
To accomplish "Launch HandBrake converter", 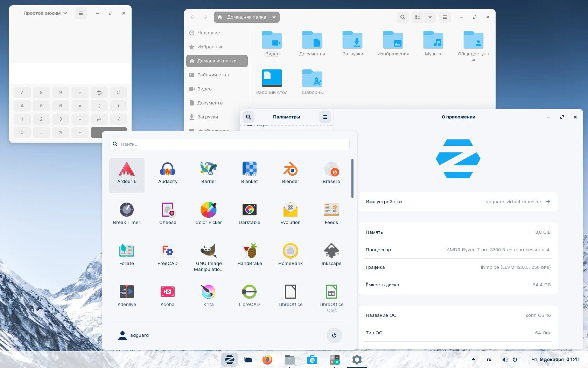I will [249, 251].
